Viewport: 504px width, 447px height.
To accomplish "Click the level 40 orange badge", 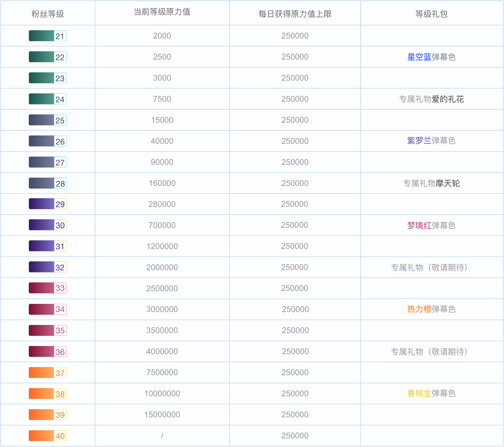I will (48, 436).
